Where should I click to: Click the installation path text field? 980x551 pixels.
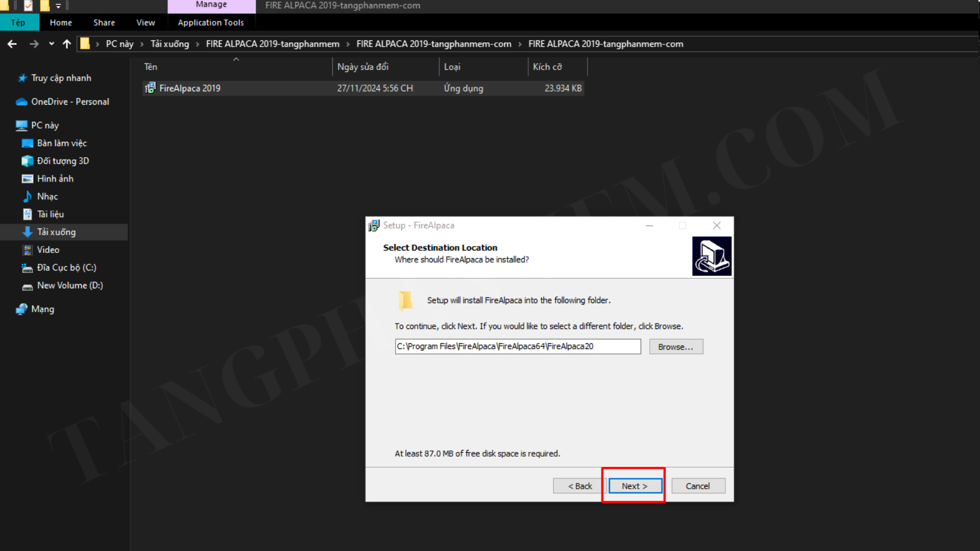coord(517,346)
